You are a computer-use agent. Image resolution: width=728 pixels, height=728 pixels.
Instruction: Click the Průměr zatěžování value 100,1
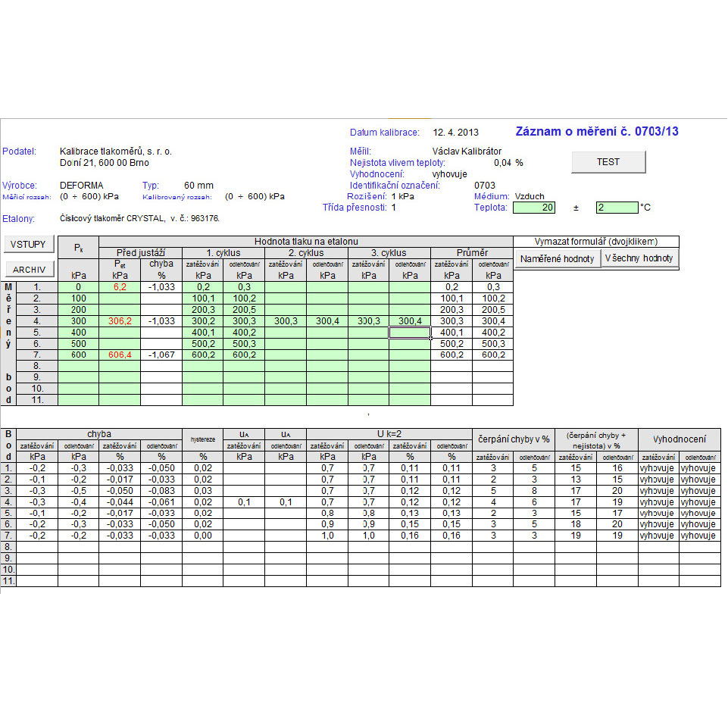coord(451,298)
